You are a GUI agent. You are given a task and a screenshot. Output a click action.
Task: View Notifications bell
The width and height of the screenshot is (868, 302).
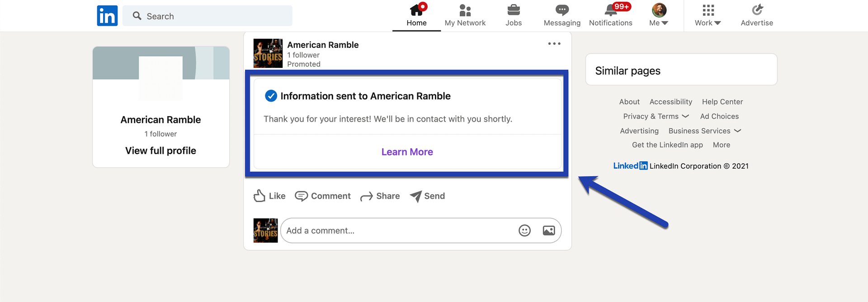coord(611,16)
